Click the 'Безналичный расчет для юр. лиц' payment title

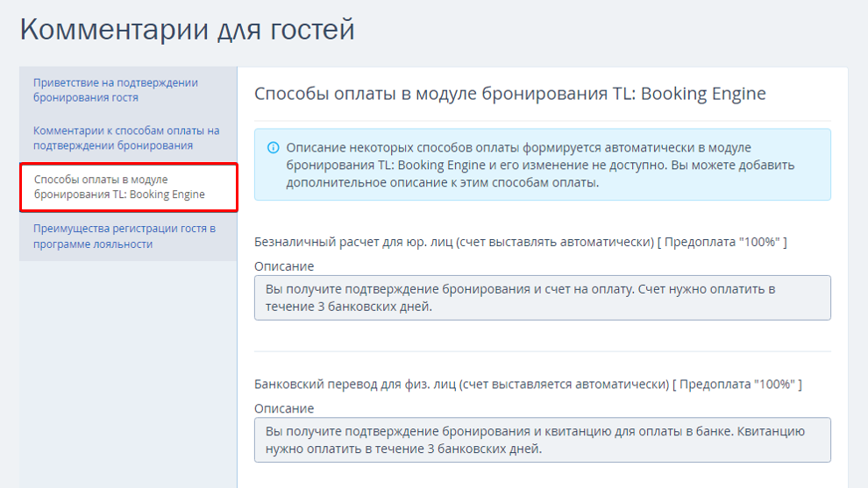(520, 243)
